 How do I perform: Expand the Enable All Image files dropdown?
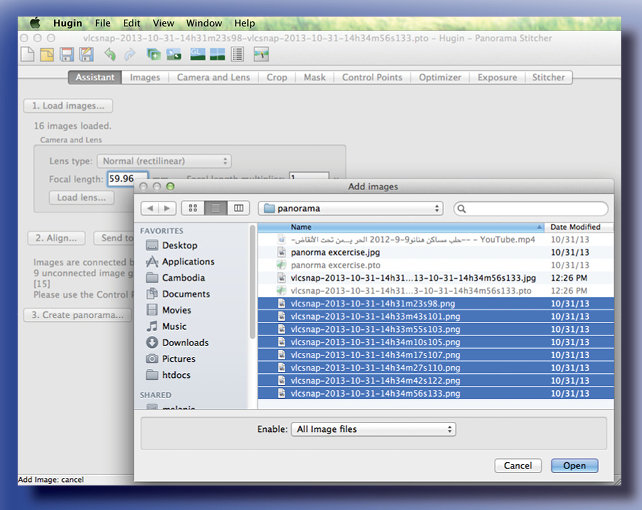point(373,429)
